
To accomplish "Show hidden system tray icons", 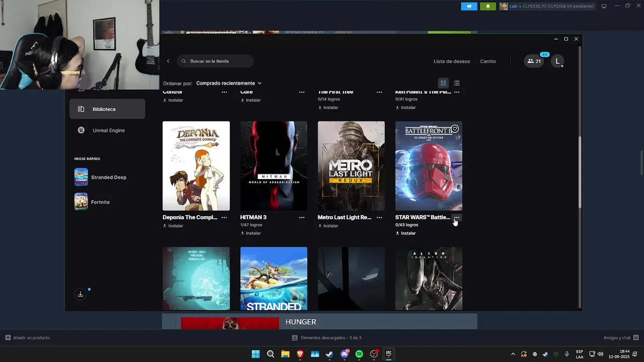I will [513, 354].
